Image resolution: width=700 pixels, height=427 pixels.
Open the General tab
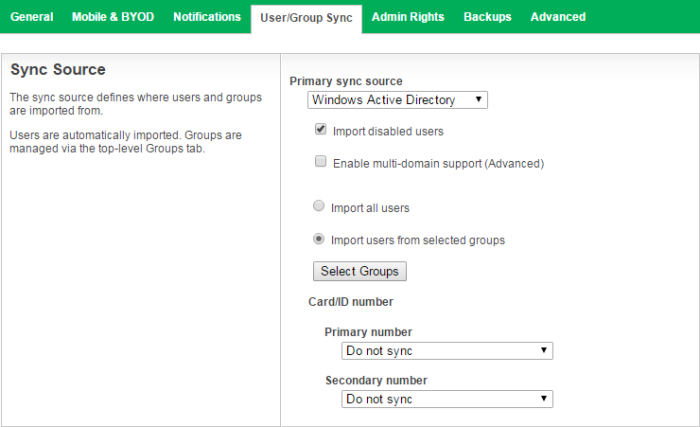32,17
